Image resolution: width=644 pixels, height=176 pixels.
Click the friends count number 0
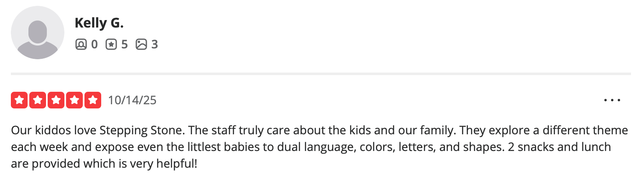(x=94, y=44)
